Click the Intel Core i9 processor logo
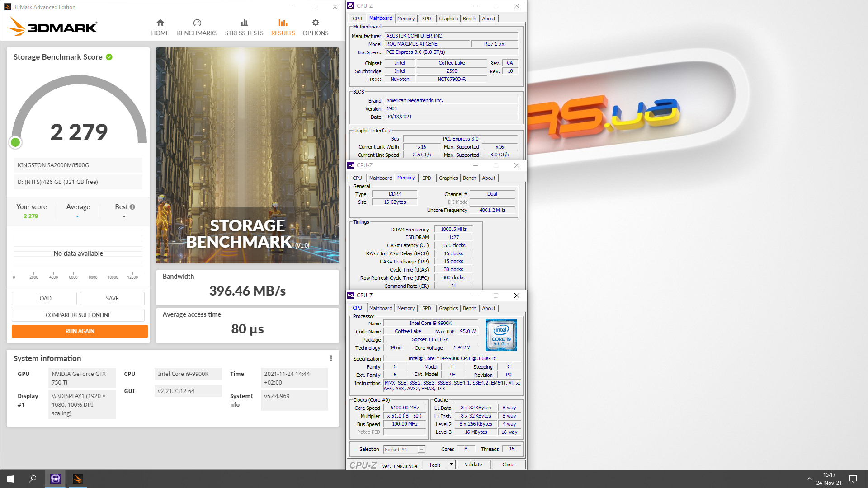Viewport: 868px width, 488px height. [501, 335]
